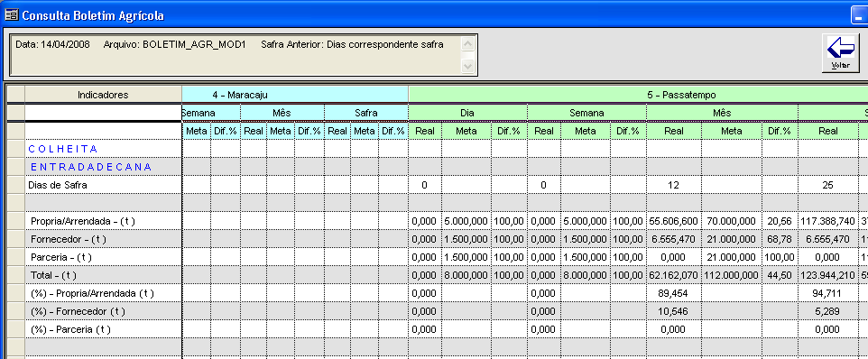The image size is (868, 359).
Task: Select the COLHEITA row label
Action: [x=62, y=149]
